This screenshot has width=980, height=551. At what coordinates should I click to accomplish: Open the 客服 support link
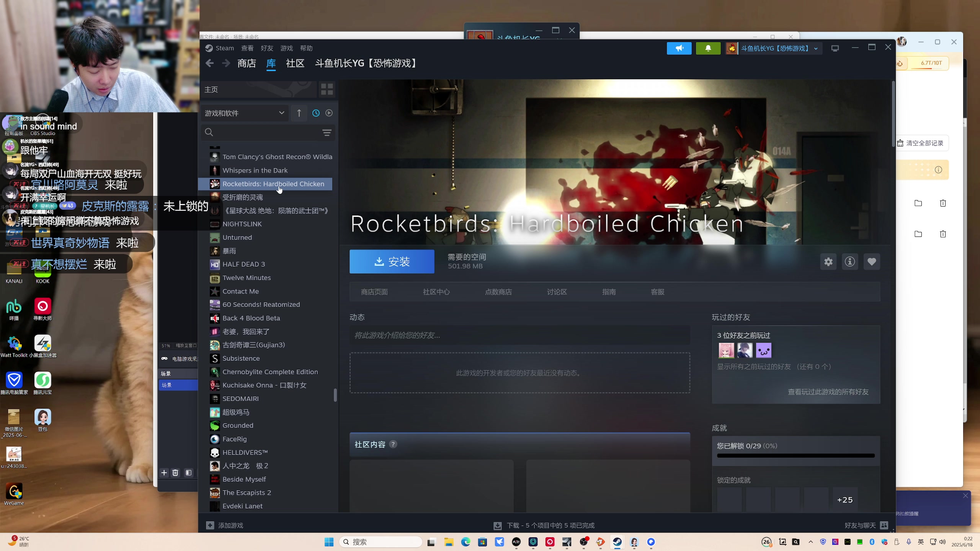click(657, 292)
